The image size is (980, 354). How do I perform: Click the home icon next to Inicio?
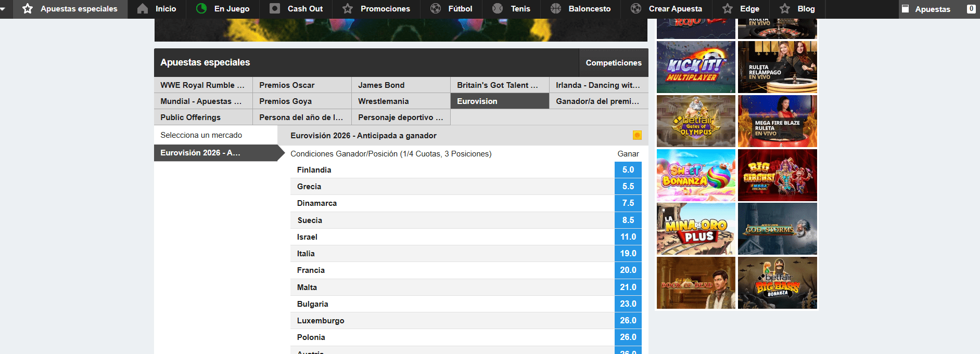click(143, 8)
